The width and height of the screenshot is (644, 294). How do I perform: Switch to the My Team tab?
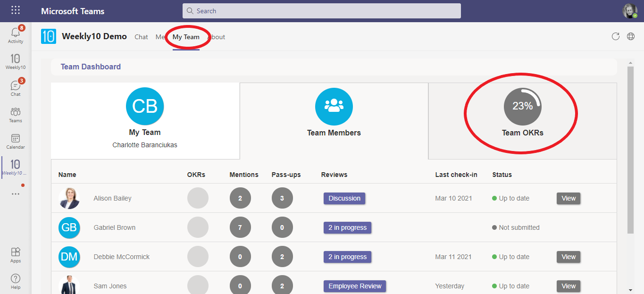click(186, 37)
